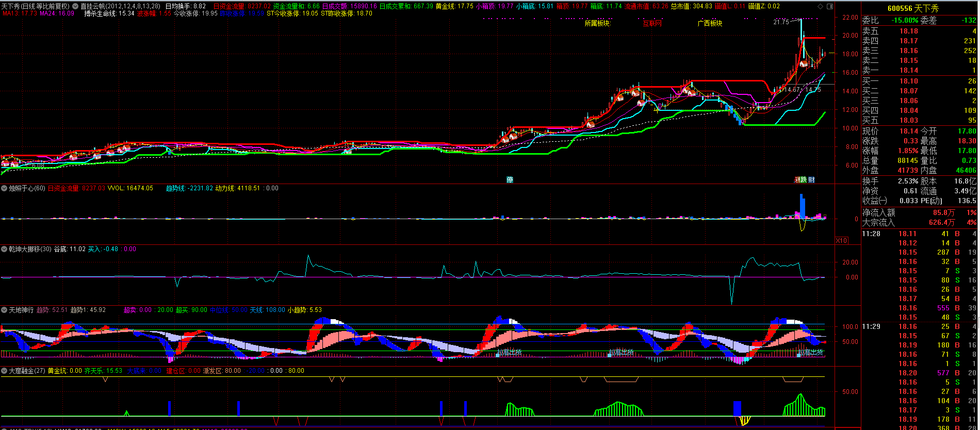This screenshot has height=430, width=980.
Task: Select the 大席融金(27) indicator name
Action: pos(27,371)
